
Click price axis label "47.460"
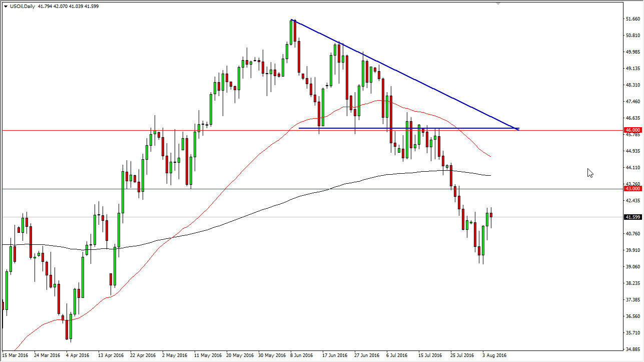(x=633, y=102)
